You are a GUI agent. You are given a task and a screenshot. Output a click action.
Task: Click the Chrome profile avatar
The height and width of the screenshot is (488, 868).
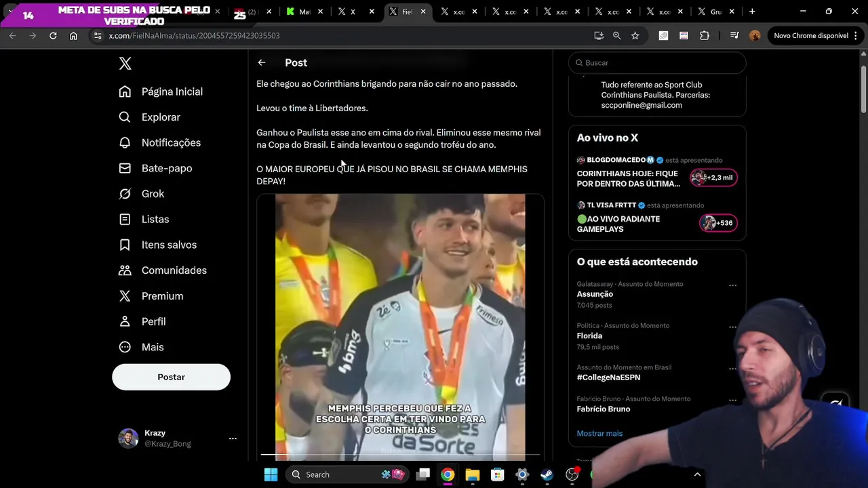(755, 35)
